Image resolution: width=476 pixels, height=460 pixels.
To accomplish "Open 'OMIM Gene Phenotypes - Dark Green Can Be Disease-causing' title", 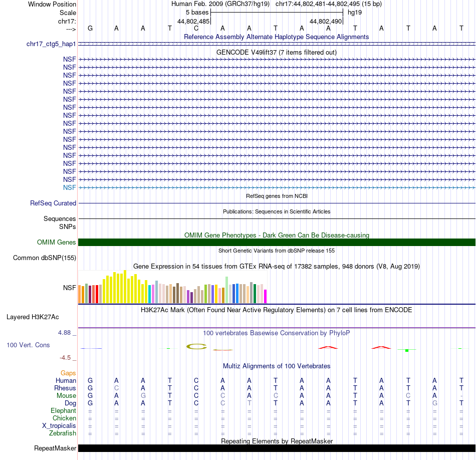I will pyautogui.click(x=277, y=235).
